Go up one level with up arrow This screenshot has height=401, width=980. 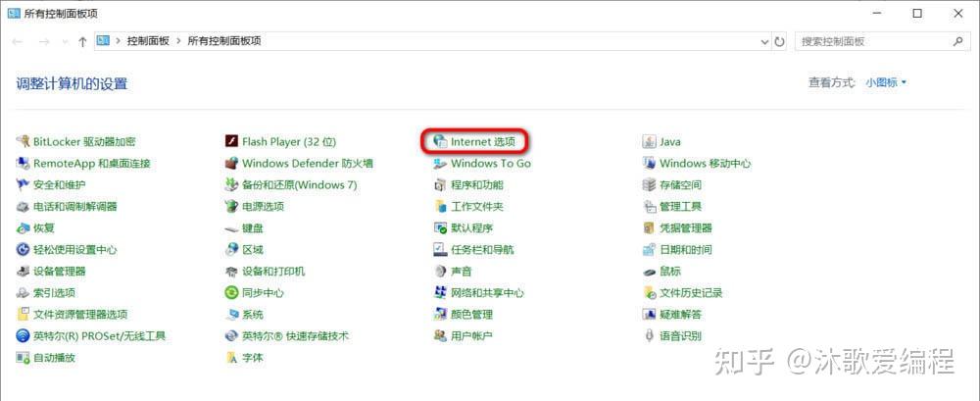point(82,41)
